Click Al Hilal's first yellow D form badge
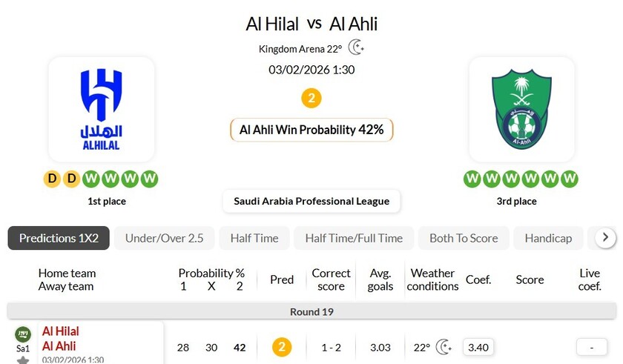Viewport: 623px width, 364px height. click(x=53, y=178)
